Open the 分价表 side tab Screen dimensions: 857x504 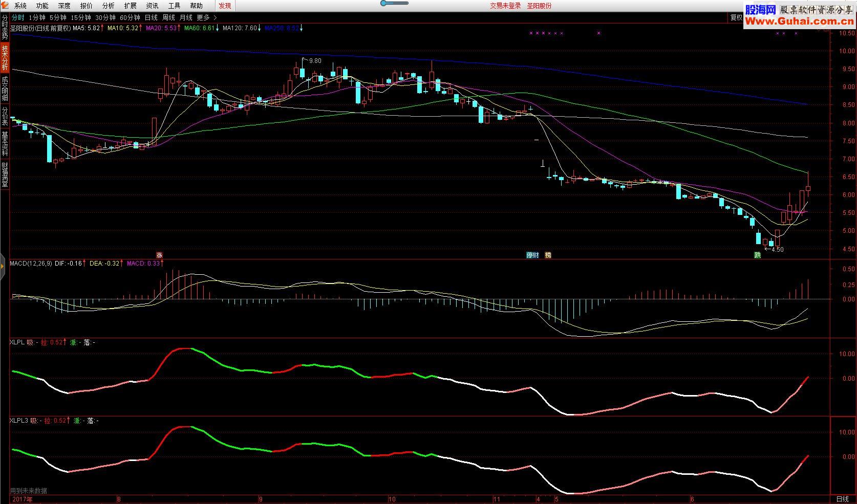5,116
